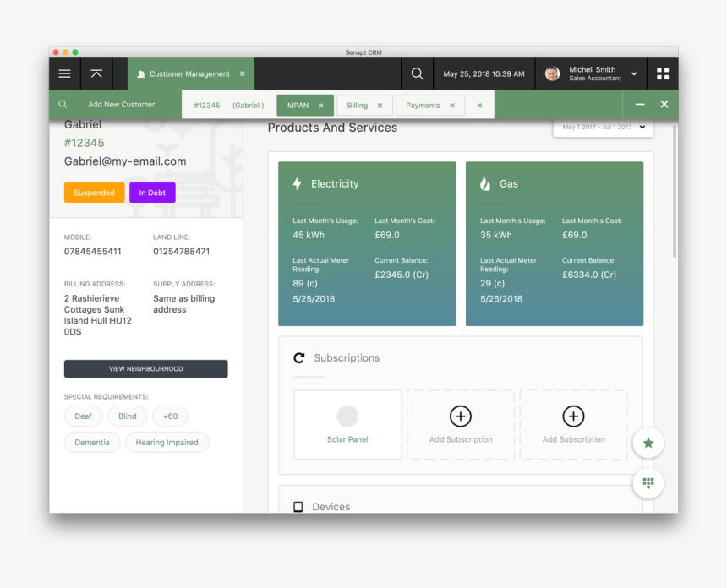
Task: Toggle the Hearing Impaired requirement tag
Action: coord(167,443)
